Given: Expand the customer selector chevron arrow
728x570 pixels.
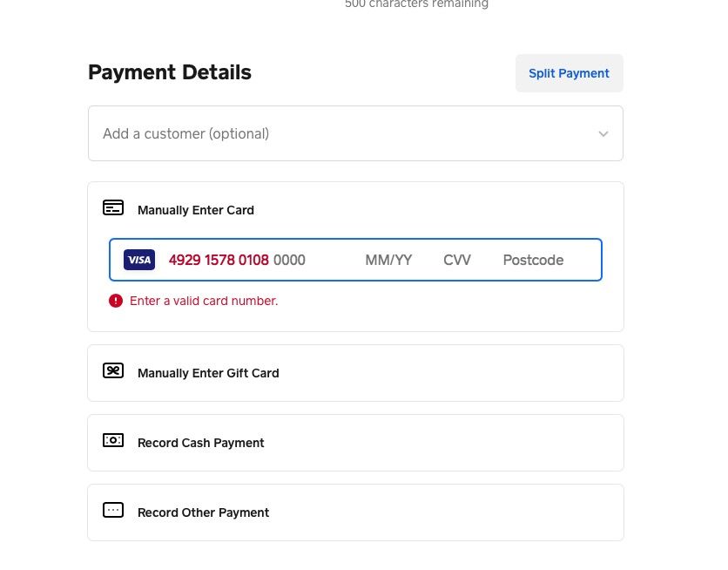Looking at the screenshot, I should click(x=603, y=134).
